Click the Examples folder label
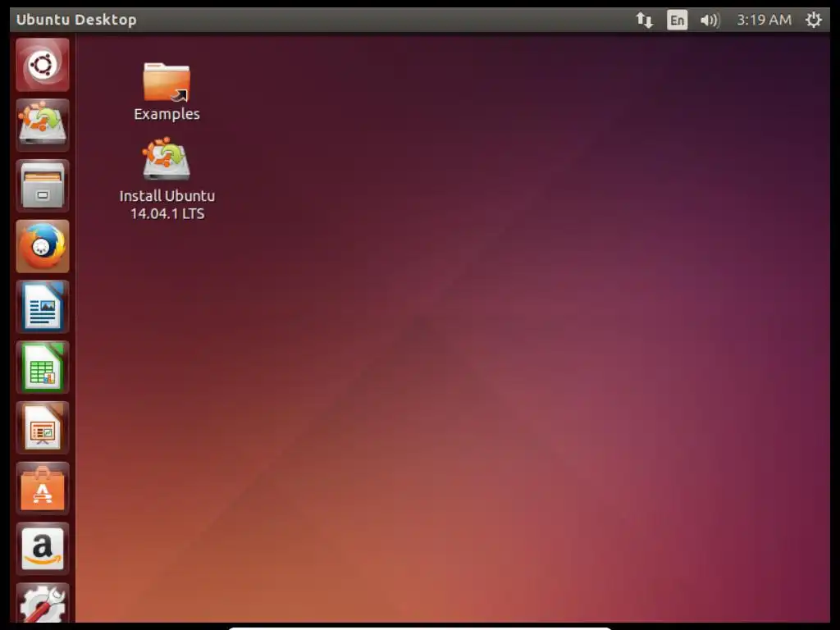 click(167, 114)
